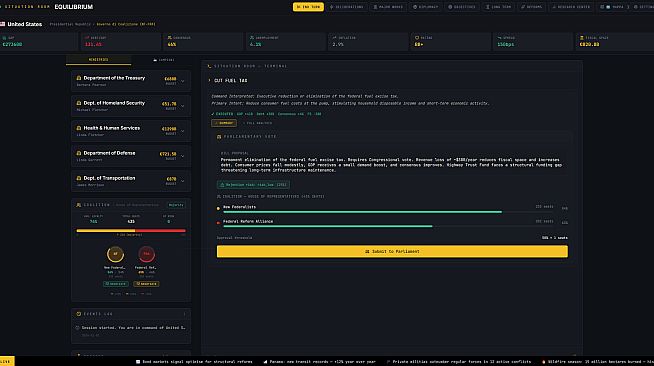The width and height of the screenshot is (654, 366).
Task: Select the Full Analysis view toggle
Action: [x=258, y=123]
